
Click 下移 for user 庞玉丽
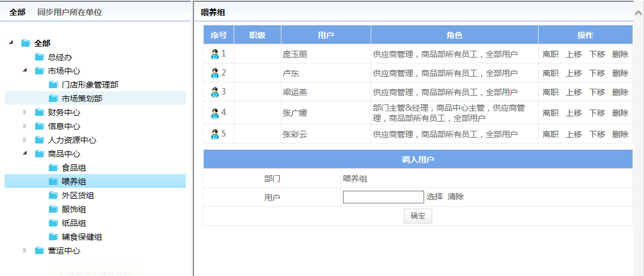(597, 54)
